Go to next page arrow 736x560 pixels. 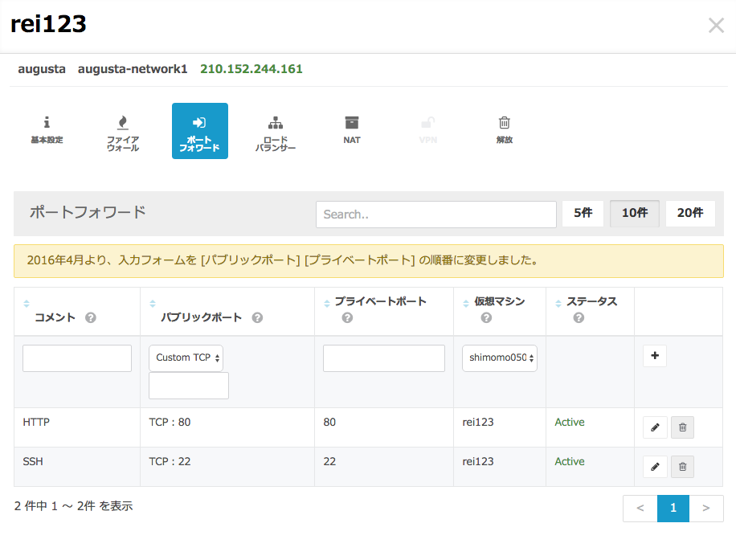click(x=706, y=509)
